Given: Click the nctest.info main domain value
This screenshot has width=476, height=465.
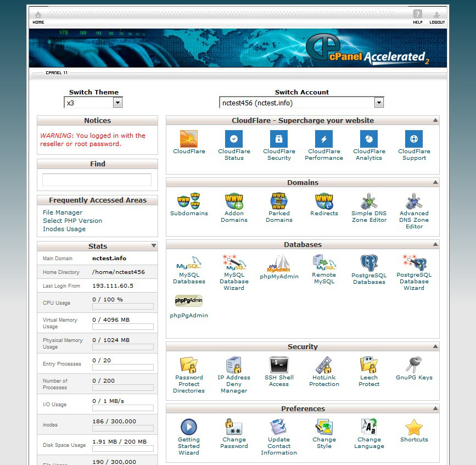Looking at the screenshot, I should (109, 258).
